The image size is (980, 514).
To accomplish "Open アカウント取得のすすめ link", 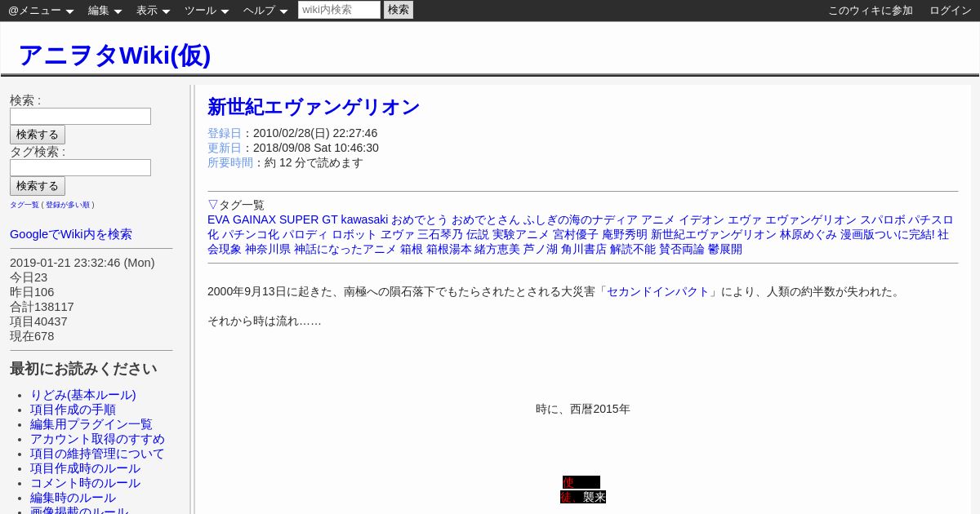I will click(x=97, y=439).
